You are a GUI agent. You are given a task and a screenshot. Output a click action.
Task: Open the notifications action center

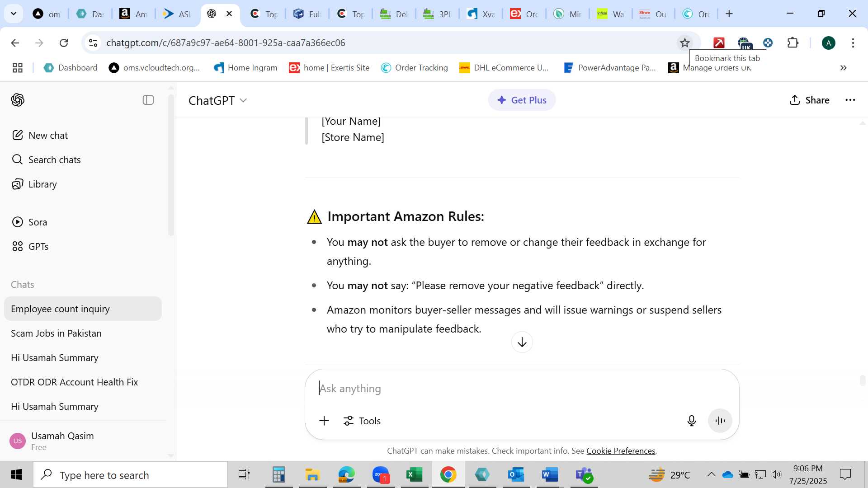845,474
